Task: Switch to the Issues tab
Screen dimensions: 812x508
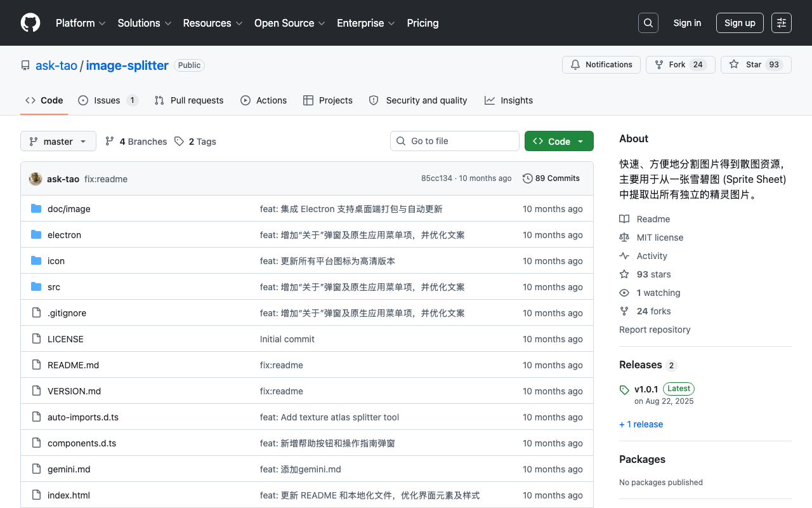Action: 108,100
